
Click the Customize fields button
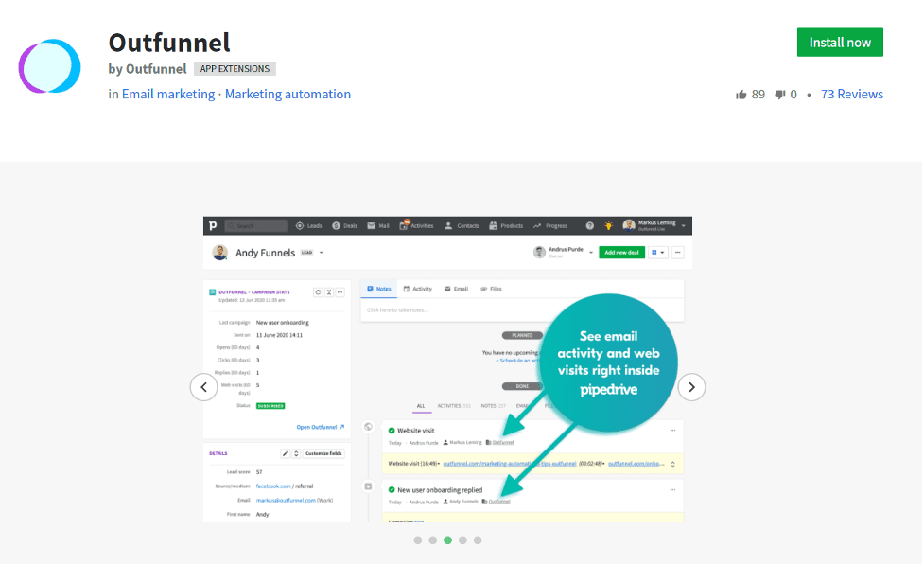(323, 453)
